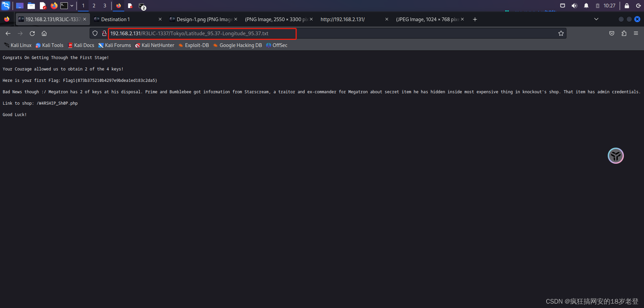Click the log out panel icon

(x=638, y=6)
